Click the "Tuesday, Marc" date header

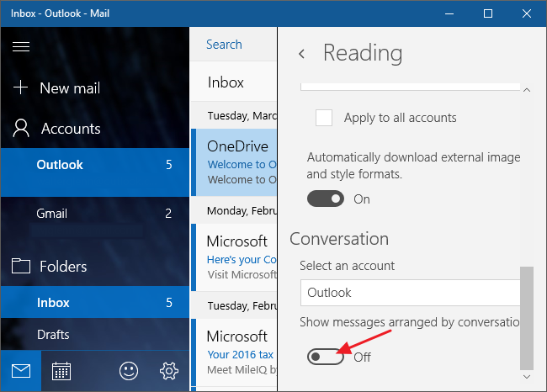click(242, 115)
